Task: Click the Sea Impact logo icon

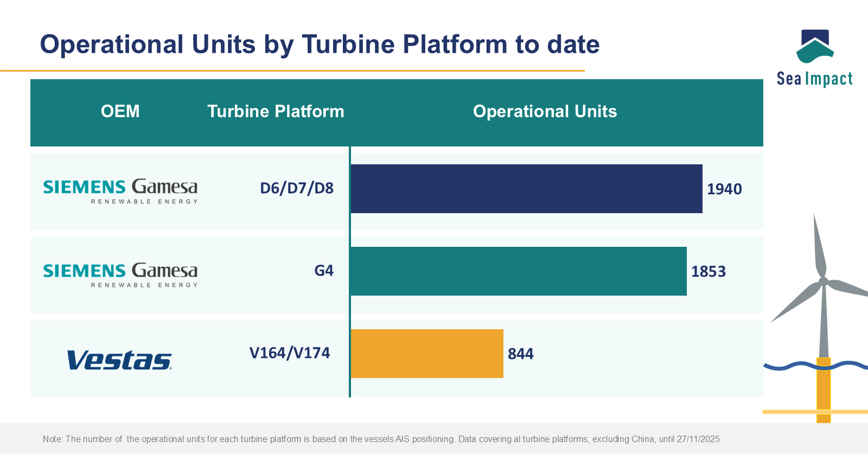Action: 814,46
